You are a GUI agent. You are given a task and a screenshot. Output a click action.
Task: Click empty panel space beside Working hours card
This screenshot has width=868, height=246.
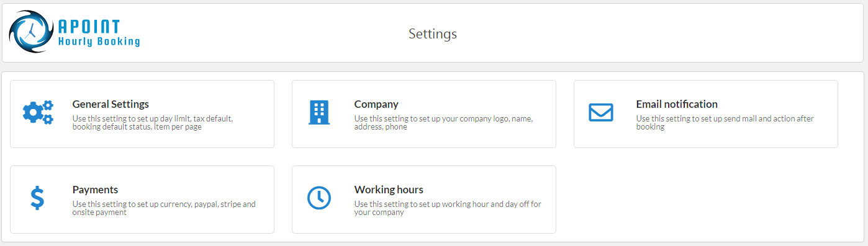click(705, 200)
